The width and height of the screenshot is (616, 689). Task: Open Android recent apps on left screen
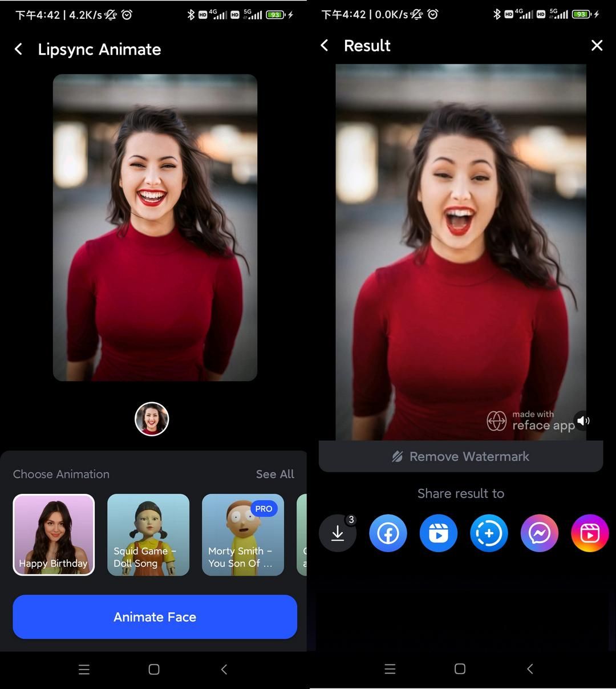(84, 670)
